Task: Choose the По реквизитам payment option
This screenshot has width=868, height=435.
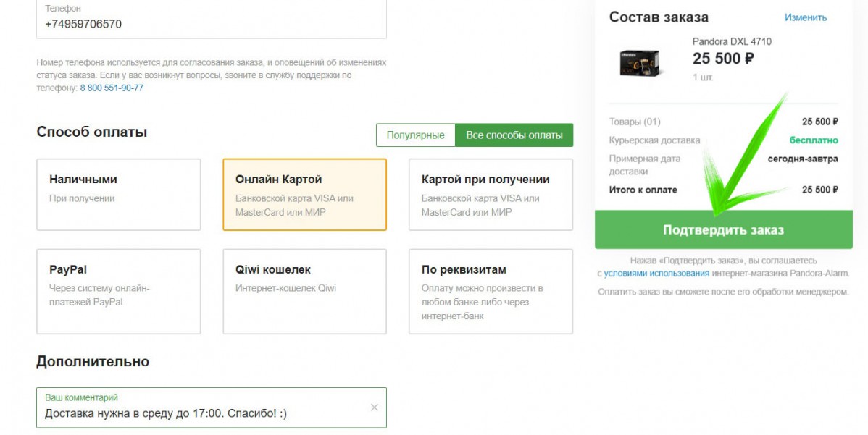Action: point(491,291)
